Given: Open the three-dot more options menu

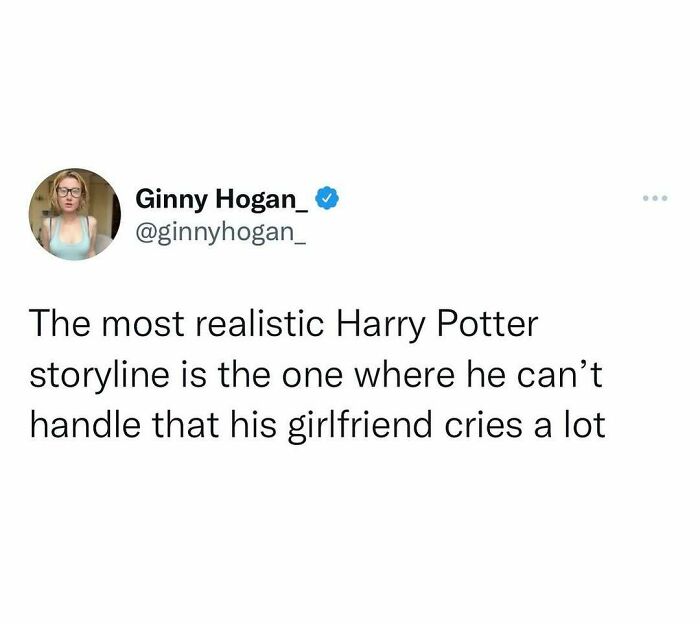Looking at the screenshot, I should [x=654, y=198].
